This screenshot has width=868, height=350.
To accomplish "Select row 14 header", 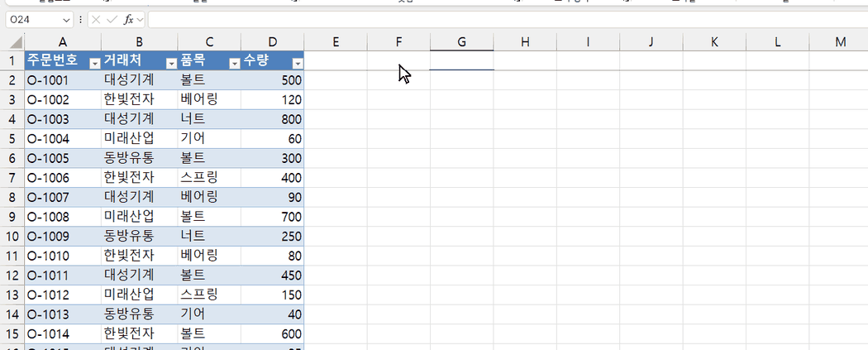I will tap(12, 314).
